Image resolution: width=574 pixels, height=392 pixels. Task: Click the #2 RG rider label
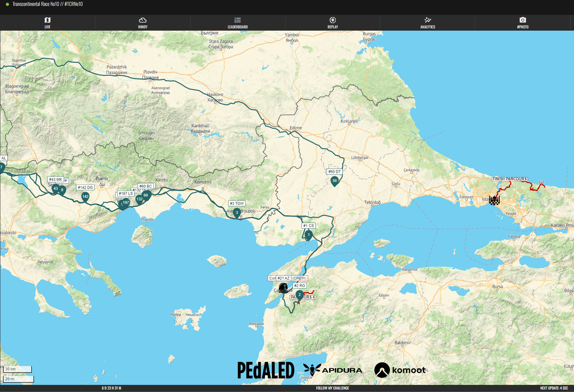[300, 286]
